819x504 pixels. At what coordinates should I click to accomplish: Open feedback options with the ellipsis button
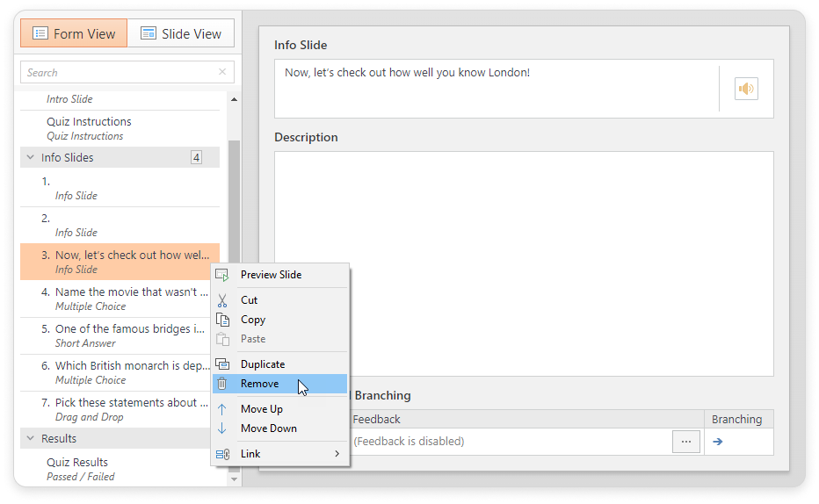[x=685, y=442]
